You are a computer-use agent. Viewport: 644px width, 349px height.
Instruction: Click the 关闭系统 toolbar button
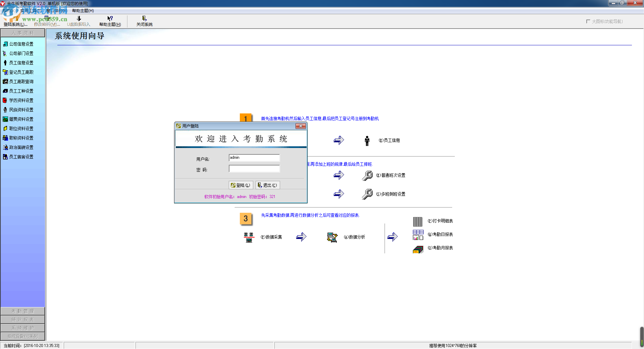click(x=145, y=21)
